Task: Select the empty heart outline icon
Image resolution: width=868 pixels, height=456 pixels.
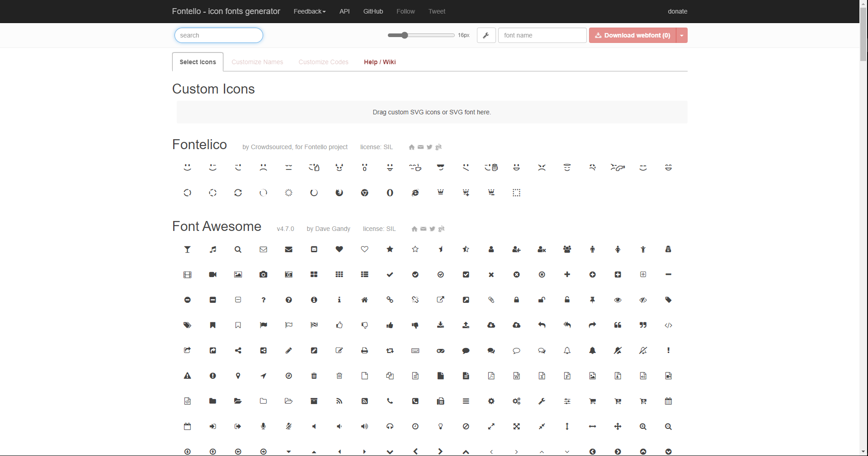Action: [364, 249]
